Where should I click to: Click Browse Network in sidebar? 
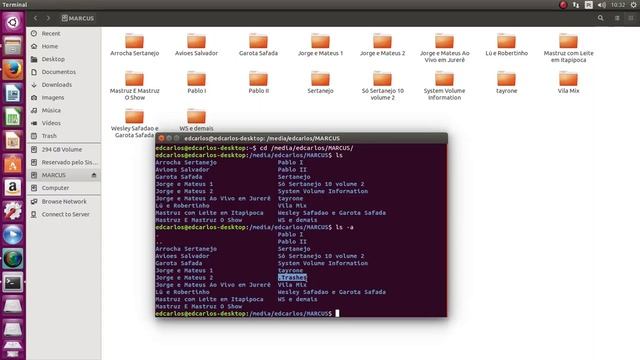pos(63,202)
